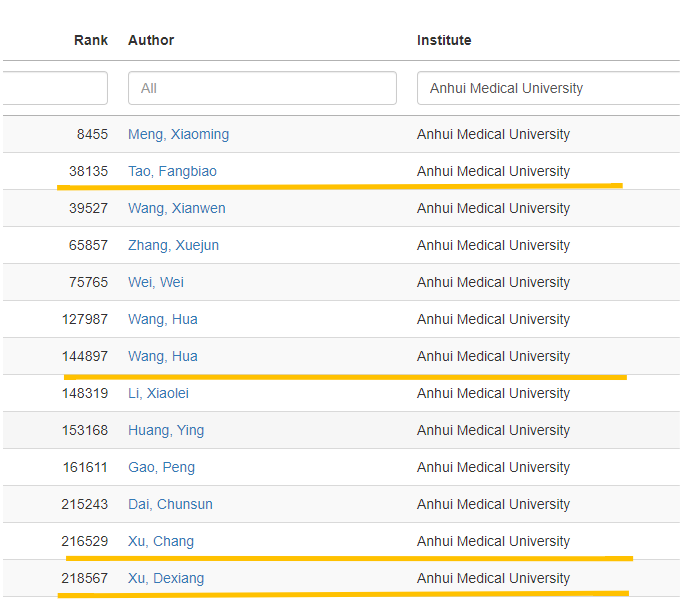Screen dimensions: 680x599
Task: Select author link Xu, Dexiang
Action: [x=165, y=578]
